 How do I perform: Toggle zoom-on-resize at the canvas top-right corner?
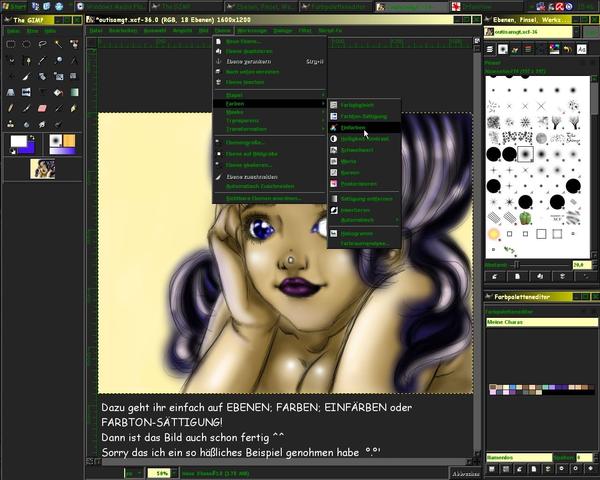click(x=477, y=41)
